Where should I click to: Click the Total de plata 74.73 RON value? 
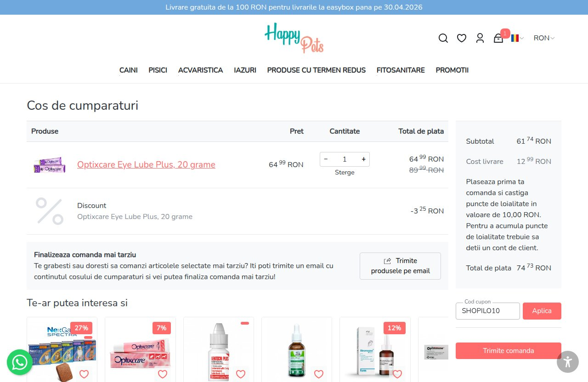[534, 268]
